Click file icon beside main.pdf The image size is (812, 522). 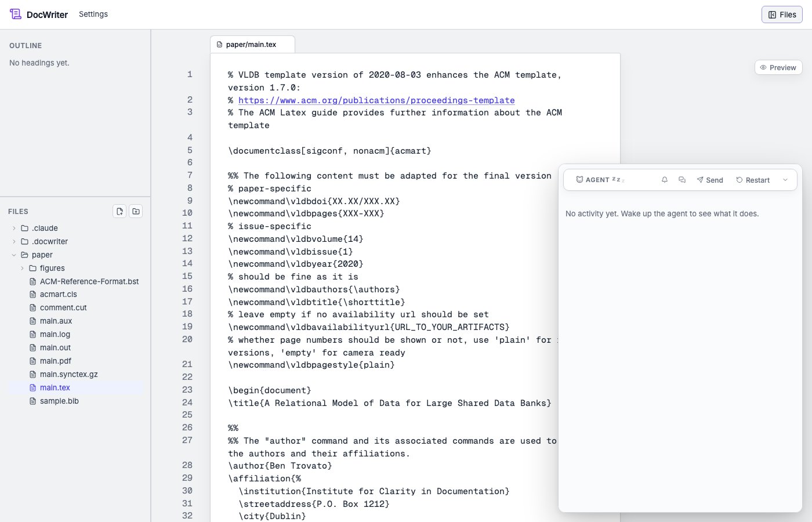33,361
